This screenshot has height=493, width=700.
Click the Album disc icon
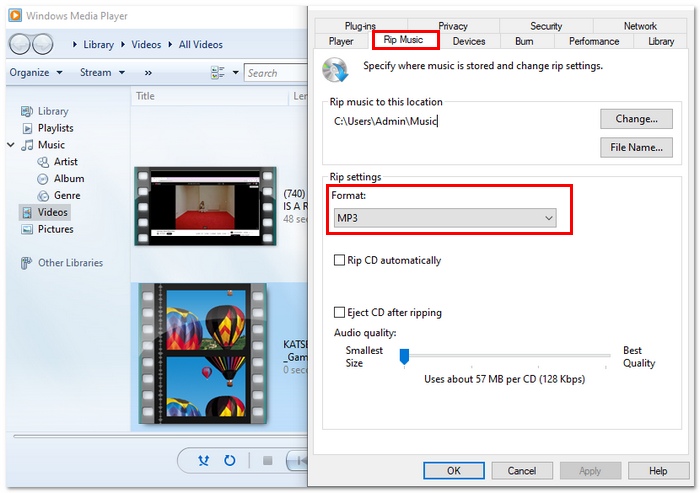(42, 179)
